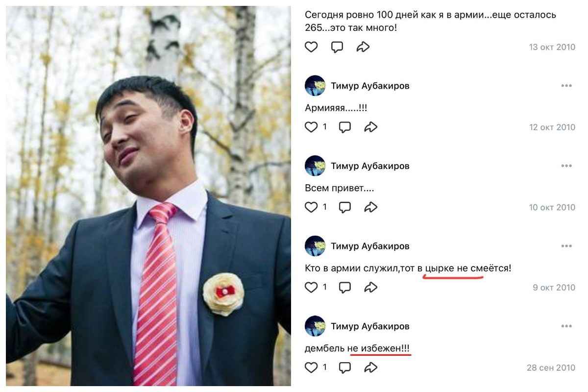This screenshot has width=588, height=392.
Task: Like the 'Всем привет....' post
Action: tap(311, 207)
